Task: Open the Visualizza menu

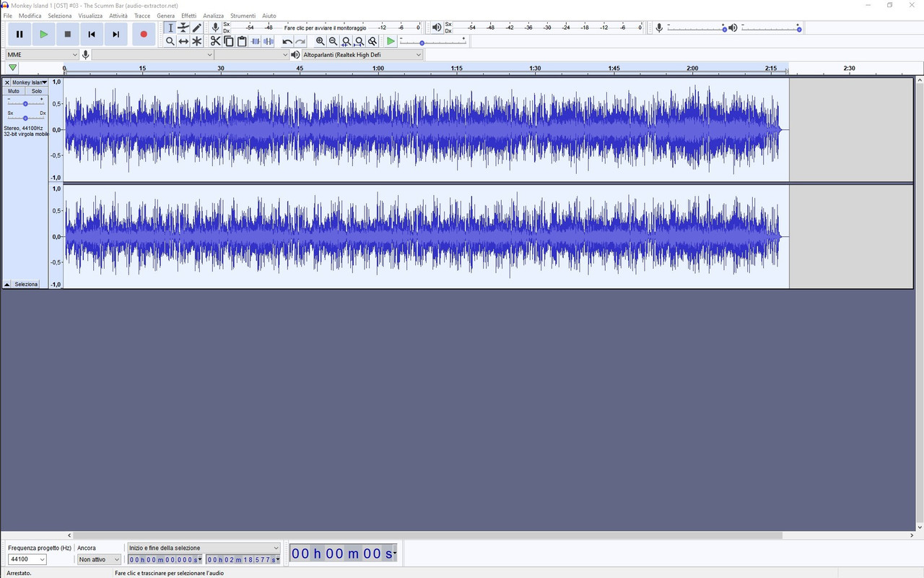Action: click(x=90, y=15)
